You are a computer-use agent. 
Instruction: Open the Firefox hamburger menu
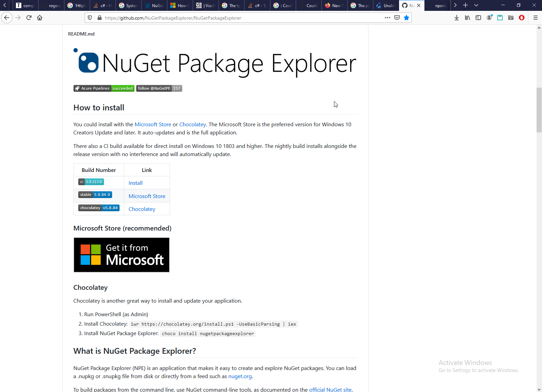coord(536,18)
